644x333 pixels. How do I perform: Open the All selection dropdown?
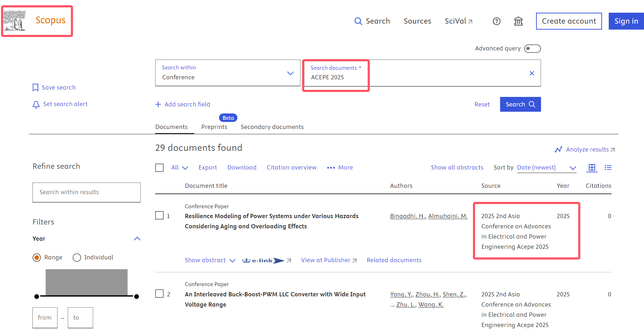coord(180,168)
